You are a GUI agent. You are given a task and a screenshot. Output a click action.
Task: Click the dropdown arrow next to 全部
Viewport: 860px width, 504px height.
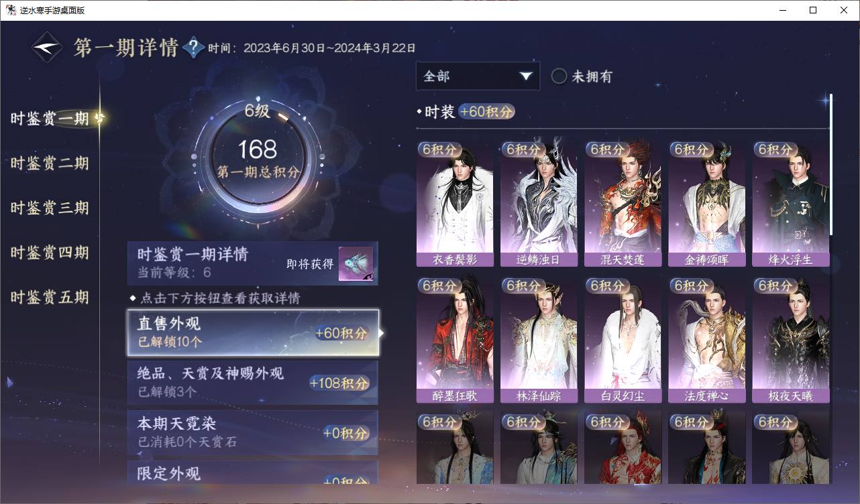point(525,76)
